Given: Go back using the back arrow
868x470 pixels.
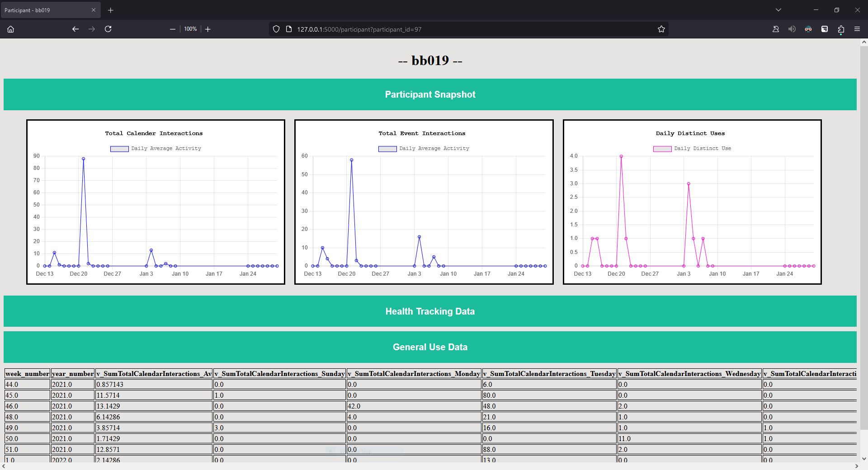Looking at the screenshot, I should click(x=75, y=29).
